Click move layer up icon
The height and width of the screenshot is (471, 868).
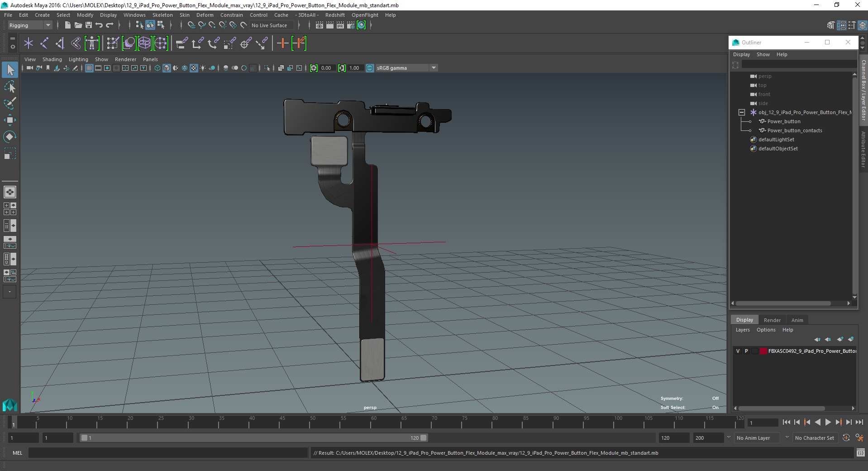tap(817, 339)
